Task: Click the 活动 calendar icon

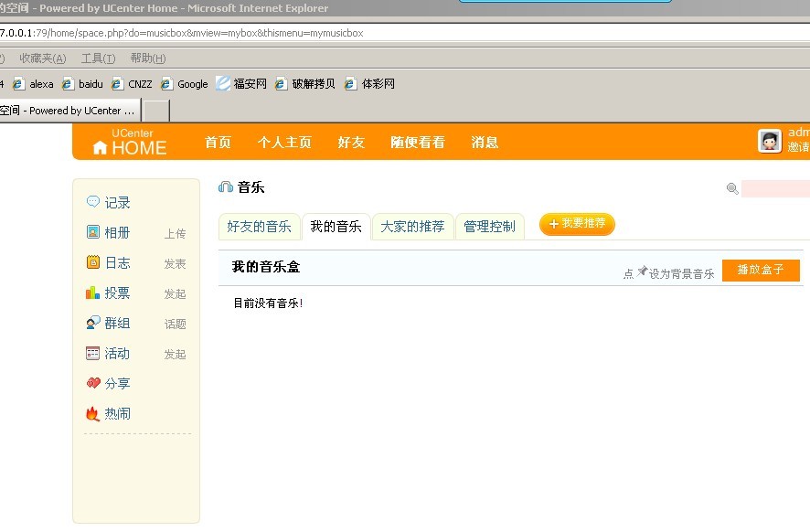Action: (93, 353)
